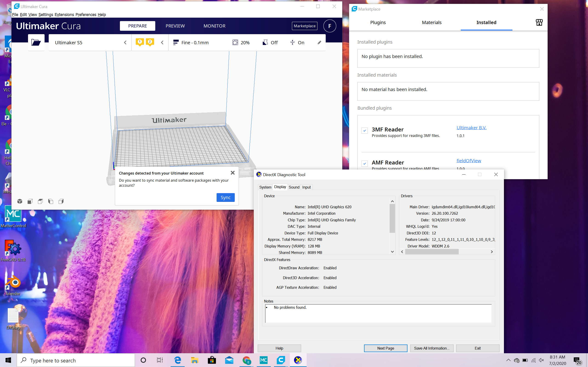This screenshot has width=588, height=367.
Task: Open the Extensions menu
Action: [64, 14]
